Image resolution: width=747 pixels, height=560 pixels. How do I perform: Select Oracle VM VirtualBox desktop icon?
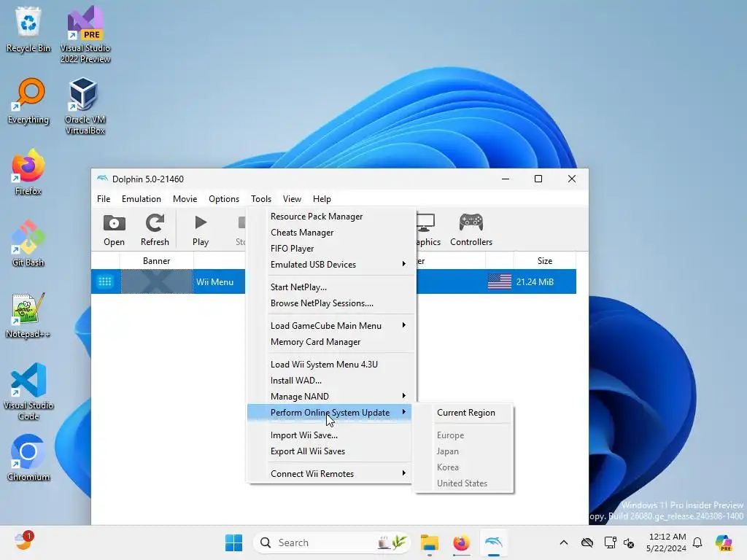coord(85,106)
